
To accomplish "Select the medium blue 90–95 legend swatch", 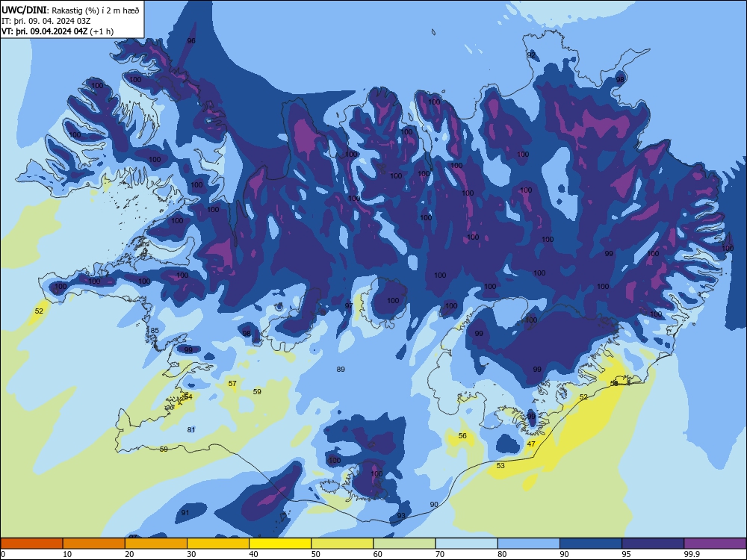I will (591, 544).
